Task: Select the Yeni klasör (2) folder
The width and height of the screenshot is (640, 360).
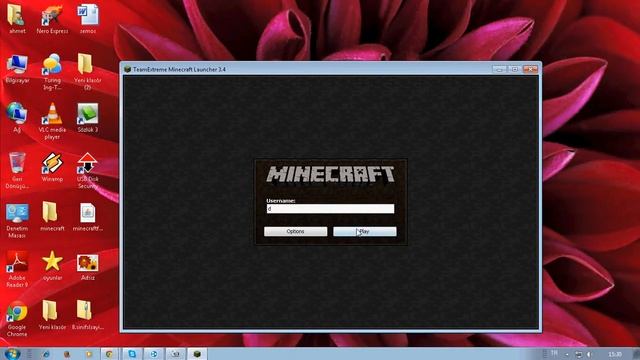Action: (88, 72)
